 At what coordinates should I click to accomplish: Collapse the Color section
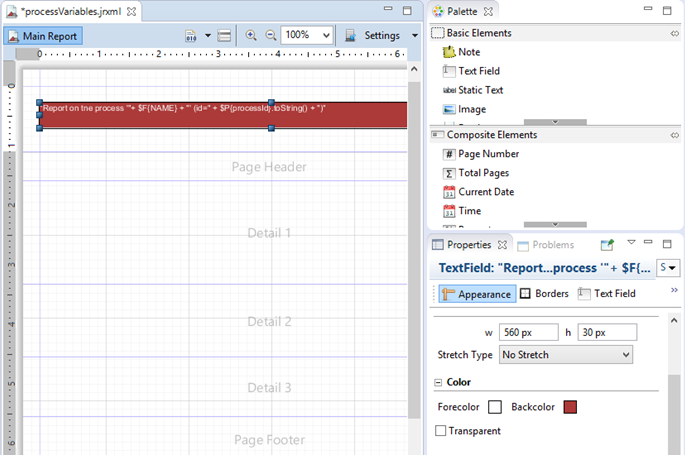[x=438, y=382]
